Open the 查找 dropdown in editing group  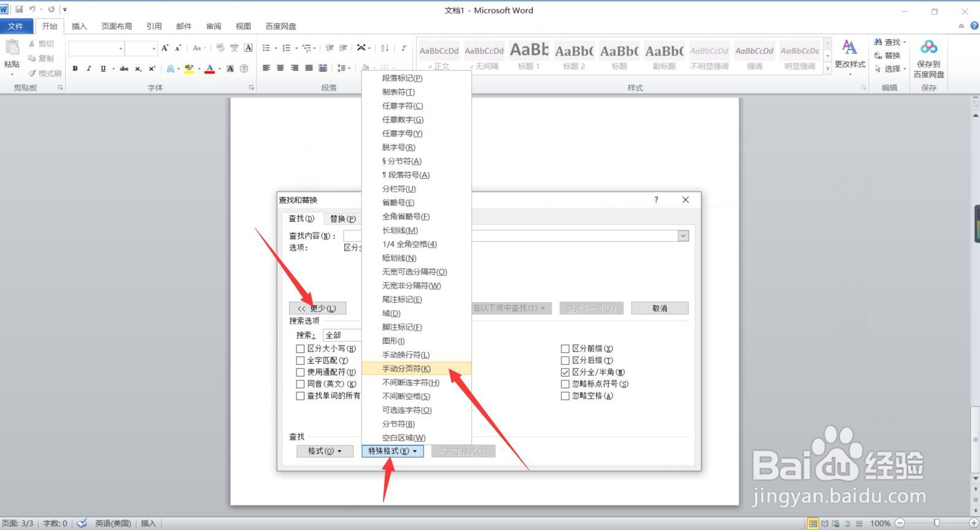pyautogui.click(x=890, y=42)
